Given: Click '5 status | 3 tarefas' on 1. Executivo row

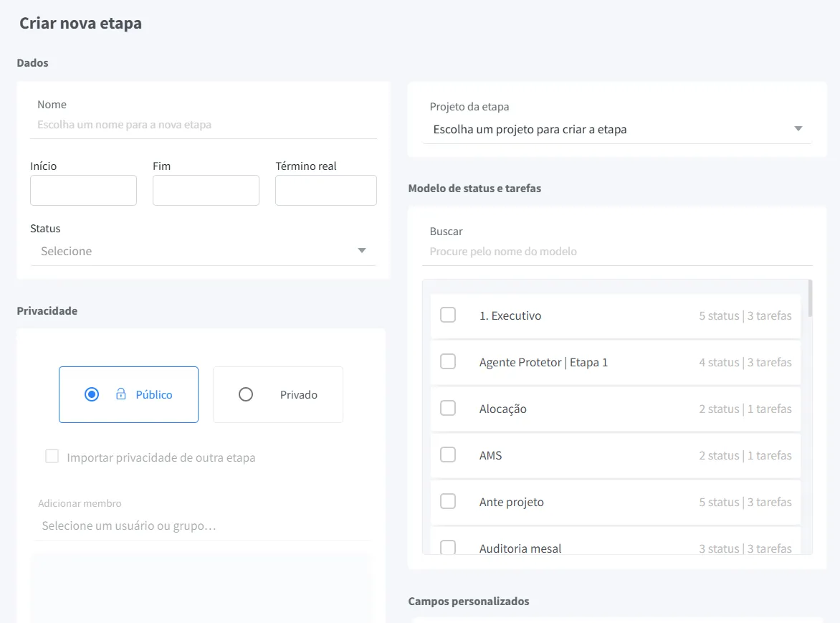Looking at the screenshot, I should click(x=745, y=316).
